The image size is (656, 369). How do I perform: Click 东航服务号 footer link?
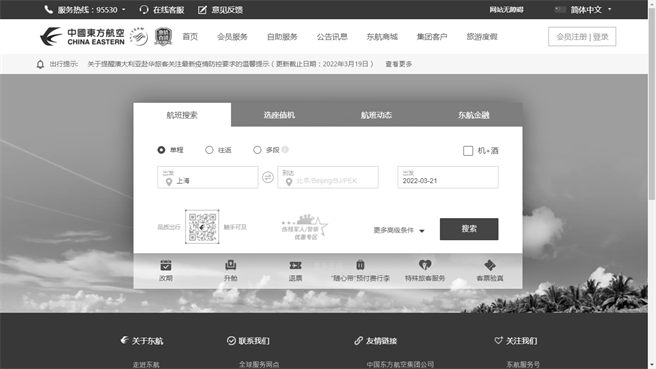523,364
